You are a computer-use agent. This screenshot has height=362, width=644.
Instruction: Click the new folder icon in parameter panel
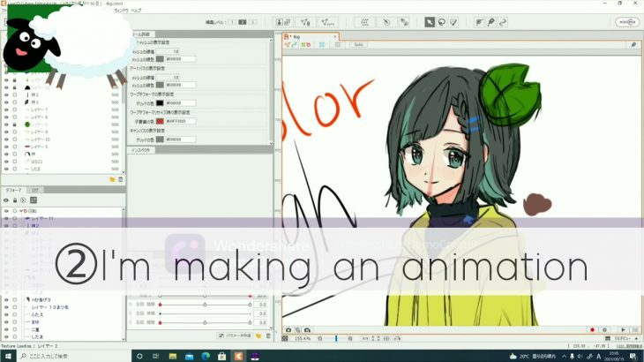click(258, 336)
